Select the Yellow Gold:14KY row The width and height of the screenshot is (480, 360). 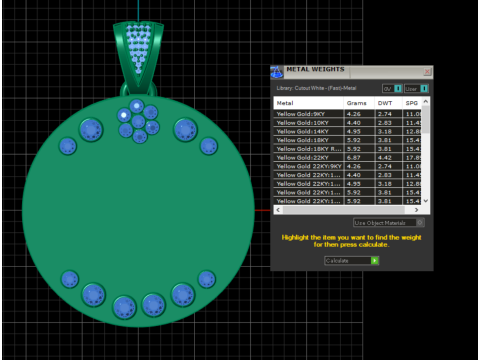pyautogui.click(x=347, y=131)
